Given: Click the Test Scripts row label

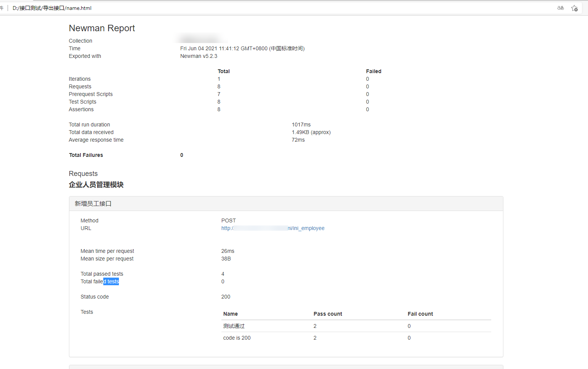Looking at the screenshot, I should [82, 102].
